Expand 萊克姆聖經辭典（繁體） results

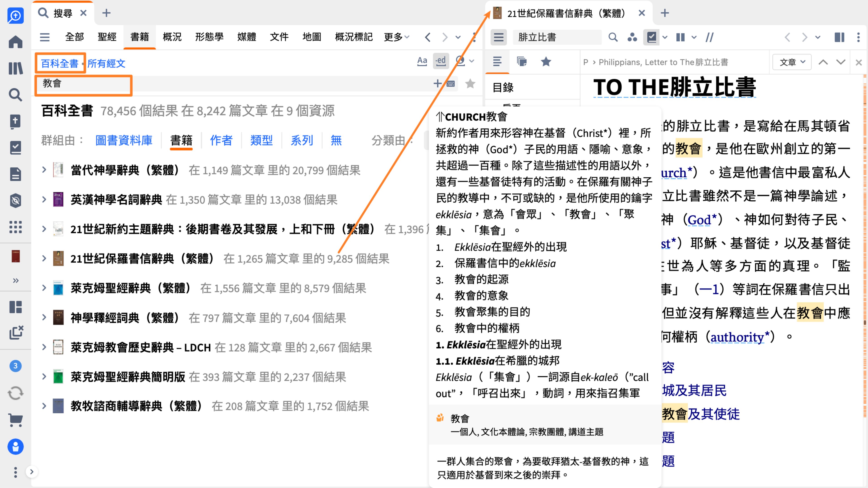(x=44, y=288)
